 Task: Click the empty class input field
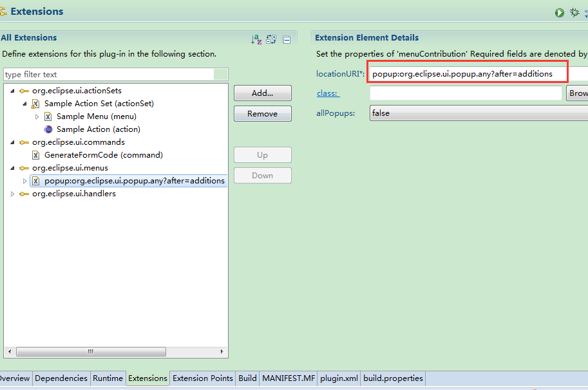point(466,93)
